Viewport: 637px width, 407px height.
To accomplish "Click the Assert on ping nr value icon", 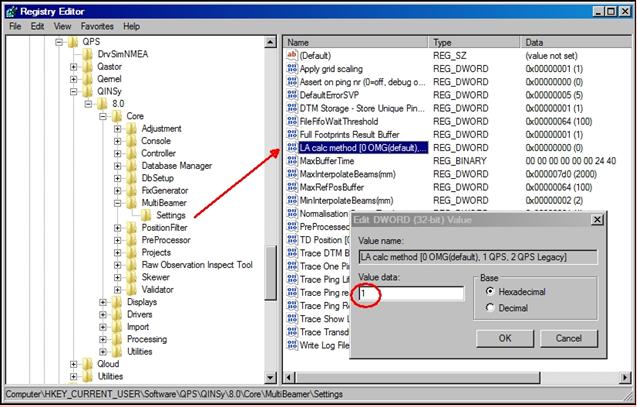I will (x=292, y=82).
